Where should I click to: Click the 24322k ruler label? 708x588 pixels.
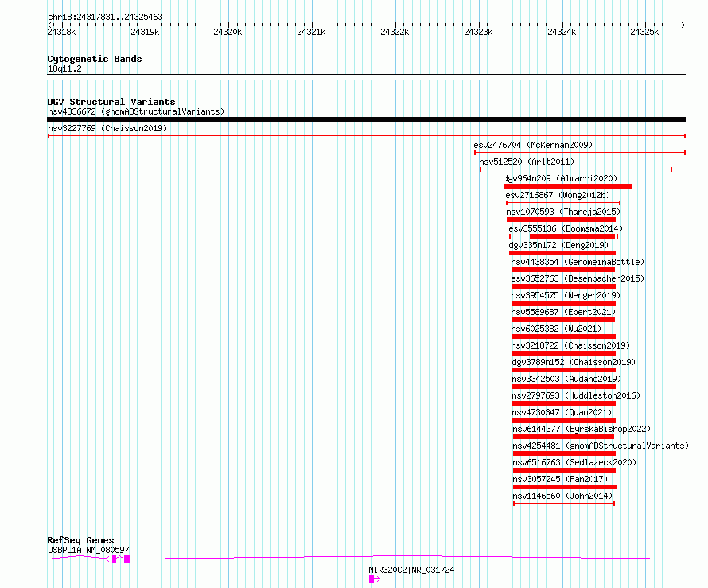pos(395,32)
